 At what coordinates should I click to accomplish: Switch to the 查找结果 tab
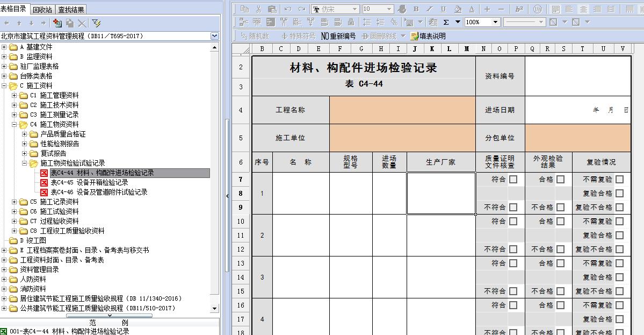click(71, 9)
